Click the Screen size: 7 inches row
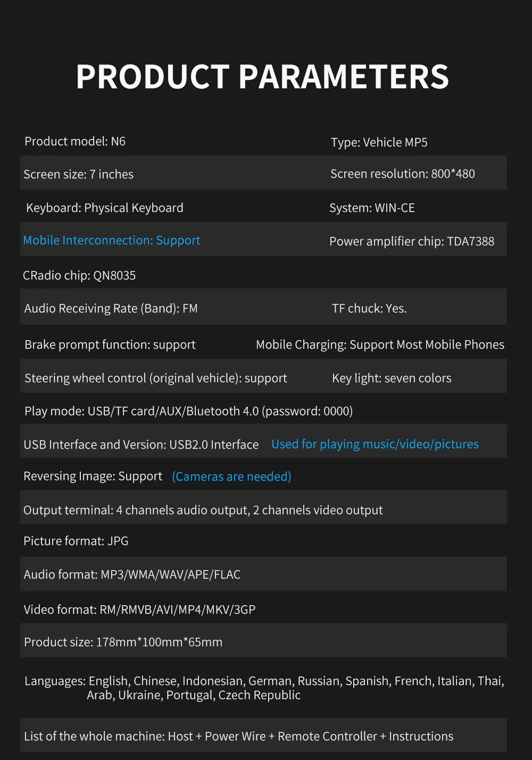The width and height of the screenshot is (532, 760). 79,175
